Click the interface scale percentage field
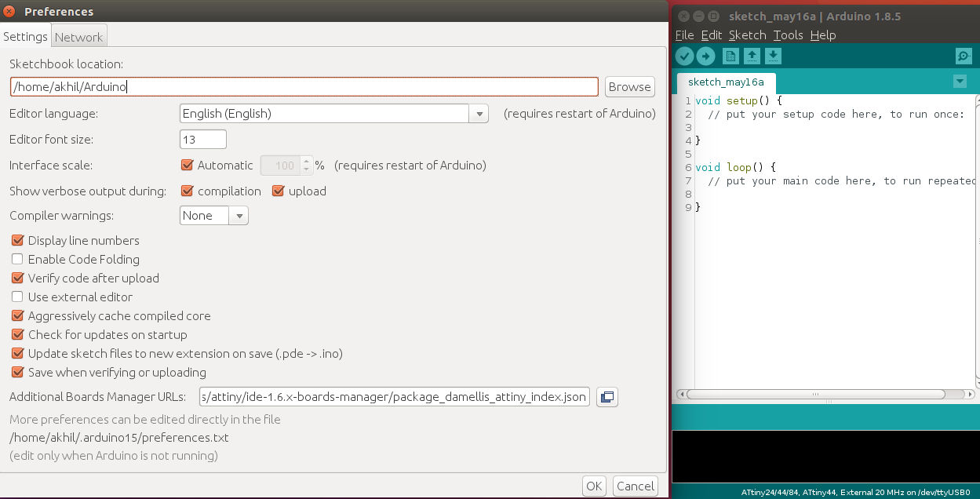Image resolution: width=980 pixels, height=499 pixels. tap(280, 165)
